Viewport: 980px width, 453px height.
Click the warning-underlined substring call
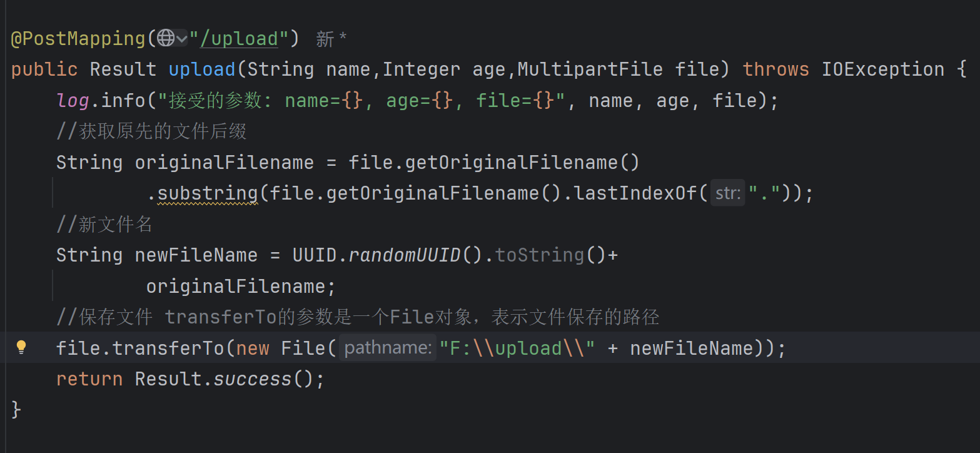[207, 193]
